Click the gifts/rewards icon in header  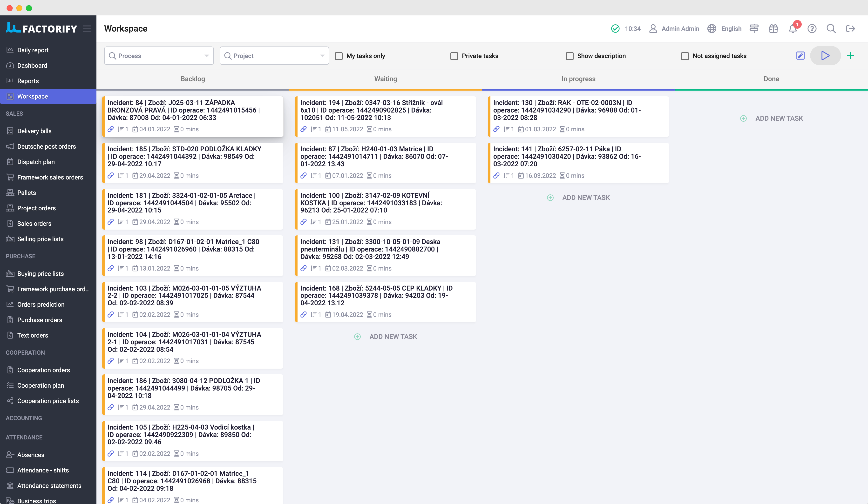773,28
